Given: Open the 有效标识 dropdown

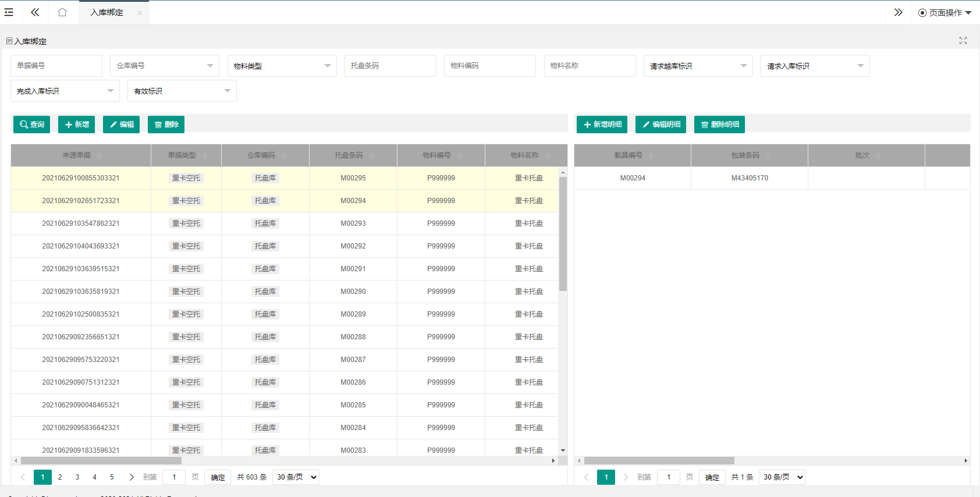Looking at the screenshot, I should (182, 91).
